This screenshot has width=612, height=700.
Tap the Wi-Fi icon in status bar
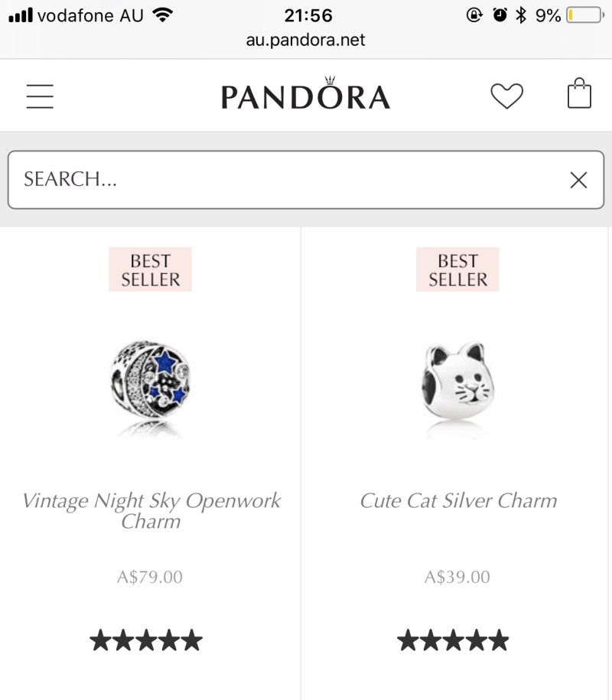click(162, 15)
